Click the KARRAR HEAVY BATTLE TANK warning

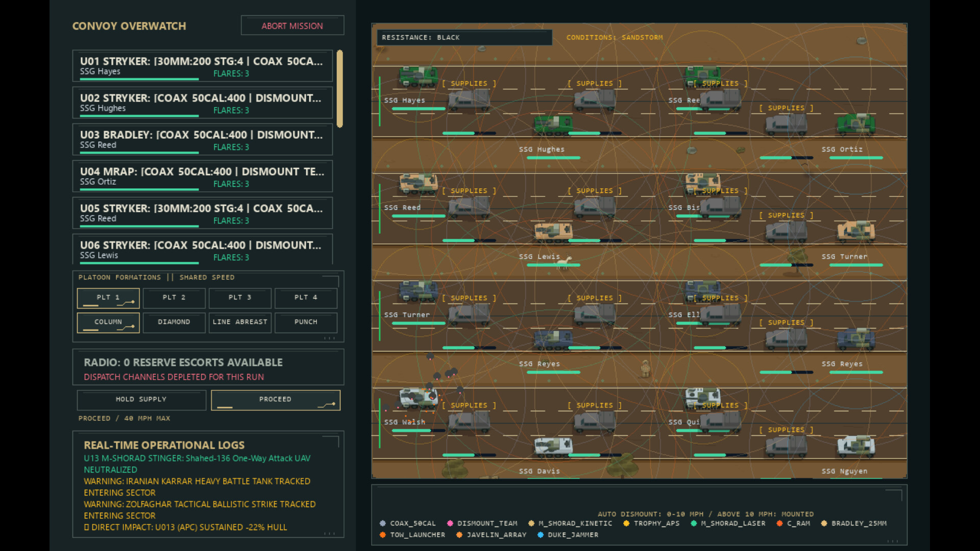pos(197,487)
